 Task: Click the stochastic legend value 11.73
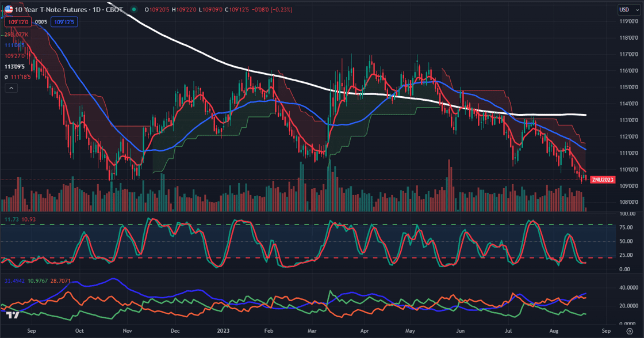pos(11,219)
